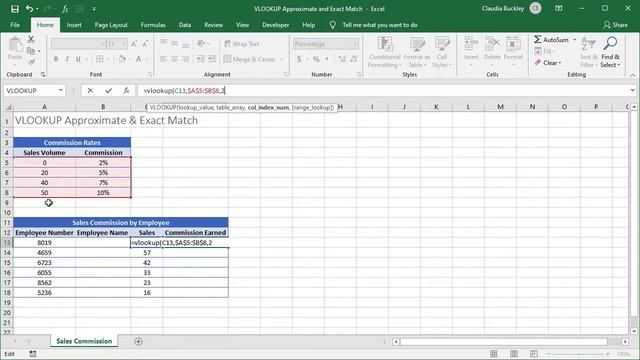Open Cell Styles gallery icon
Viewport: 640px width, 360px height.
pos(442,44)
